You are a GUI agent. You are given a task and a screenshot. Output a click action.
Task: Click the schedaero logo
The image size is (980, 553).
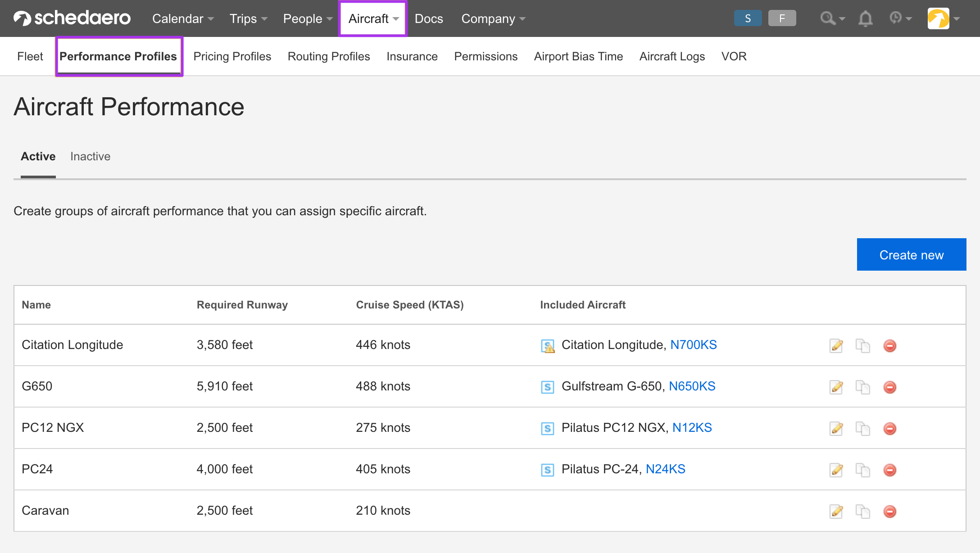[x=72, y=18]
